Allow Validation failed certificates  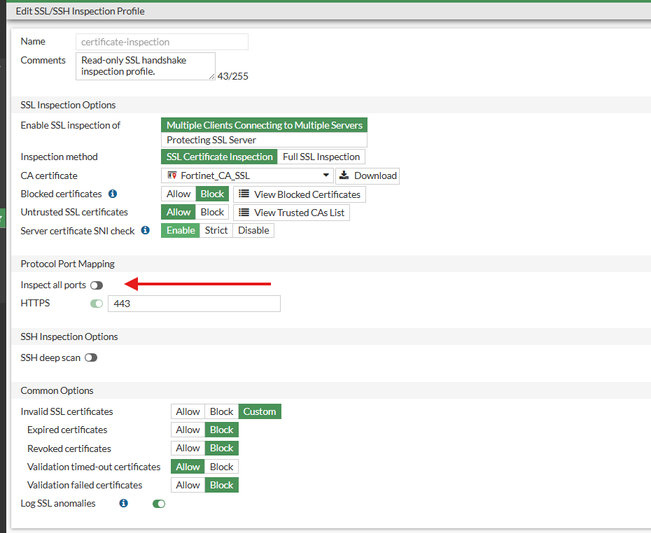[x=188, y=485]
